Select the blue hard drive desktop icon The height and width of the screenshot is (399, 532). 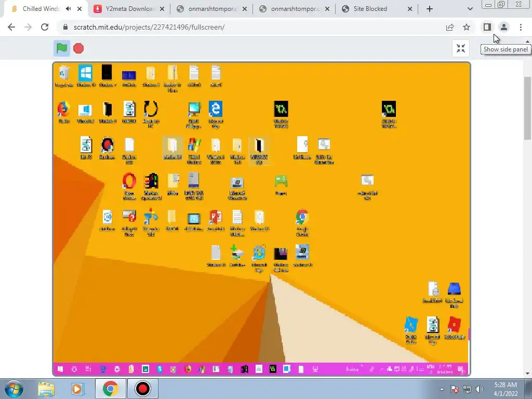pos(454,289)
